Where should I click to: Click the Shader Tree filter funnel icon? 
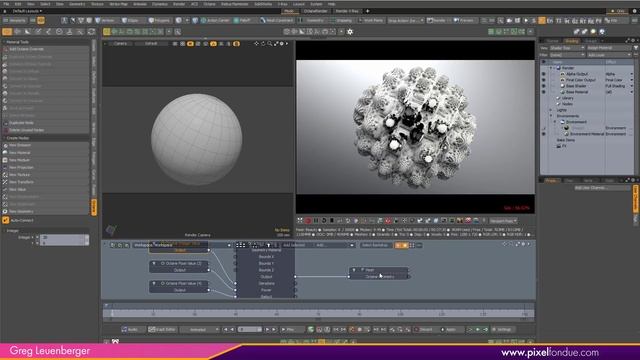[636, 48]
